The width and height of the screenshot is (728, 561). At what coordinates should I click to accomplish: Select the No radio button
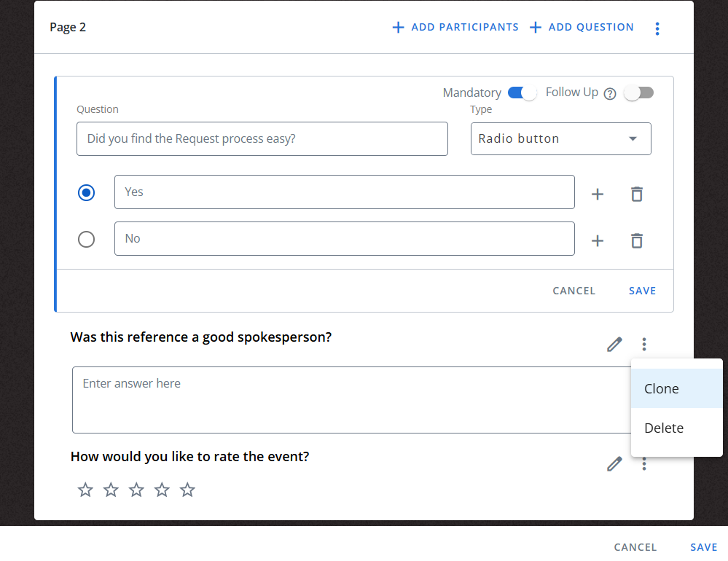pos(87,240)
